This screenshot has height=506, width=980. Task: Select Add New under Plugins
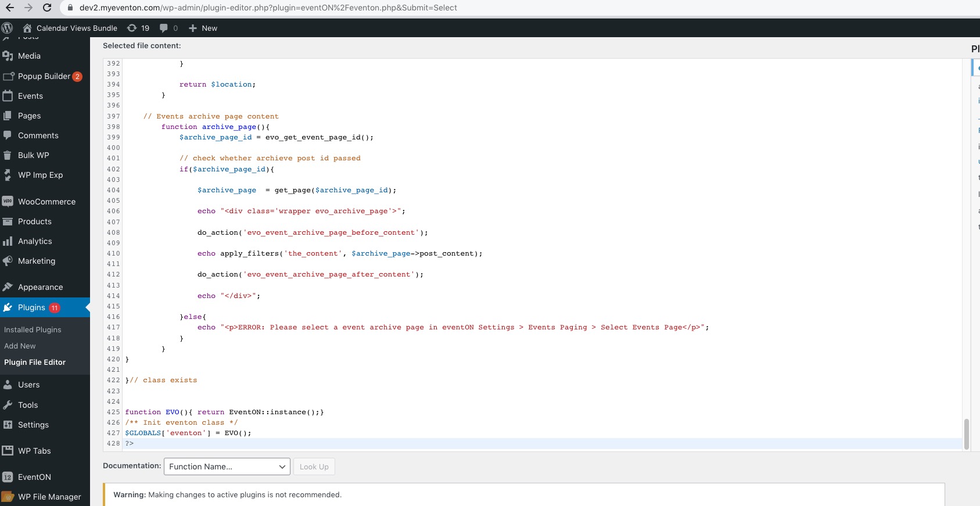[20, 346]
